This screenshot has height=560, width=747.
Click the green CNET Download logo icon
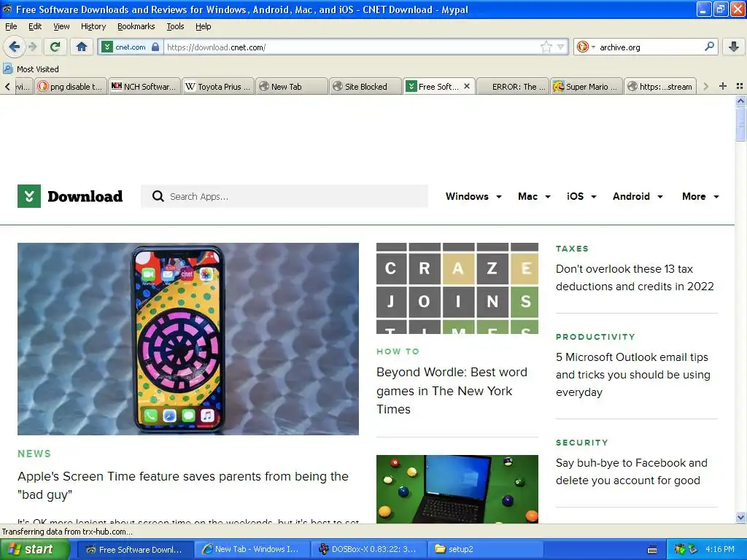[29, 196]
